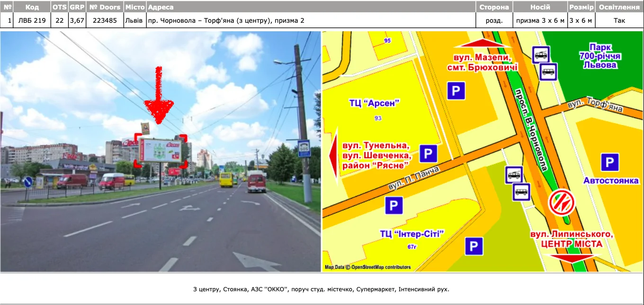Click Парк 700-річчя Львова on map
This screenshot has width=644, height=305.
coord(599,55)
